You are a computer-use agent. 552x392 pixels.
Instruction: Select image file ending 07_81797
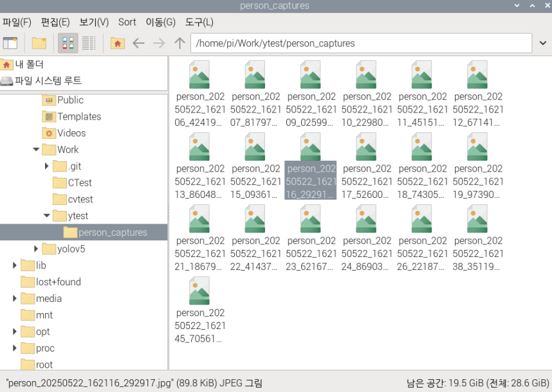click(255, 94)
